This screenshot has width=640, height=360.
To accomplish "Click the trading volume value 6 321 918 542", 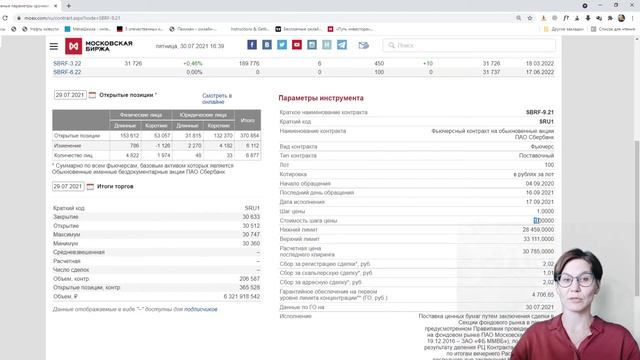I will click(x=242, y=297).
